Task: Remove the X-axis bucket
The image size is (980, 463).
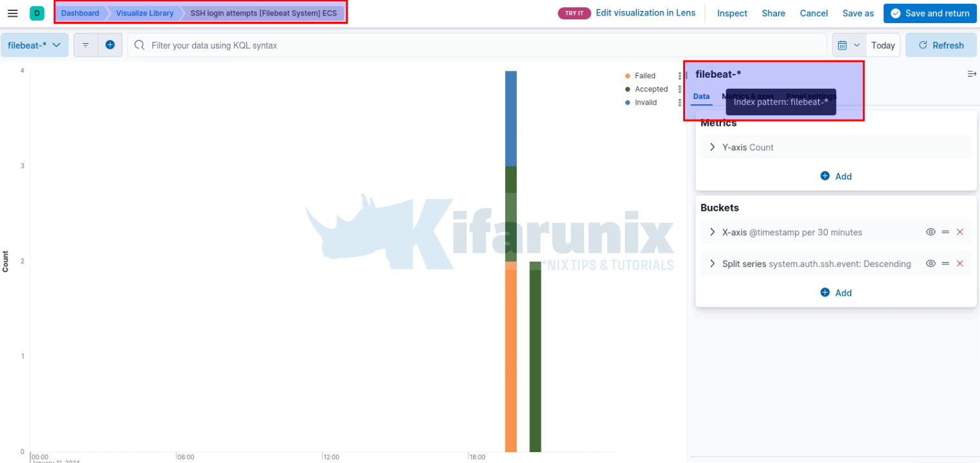Action: (960, 232)
